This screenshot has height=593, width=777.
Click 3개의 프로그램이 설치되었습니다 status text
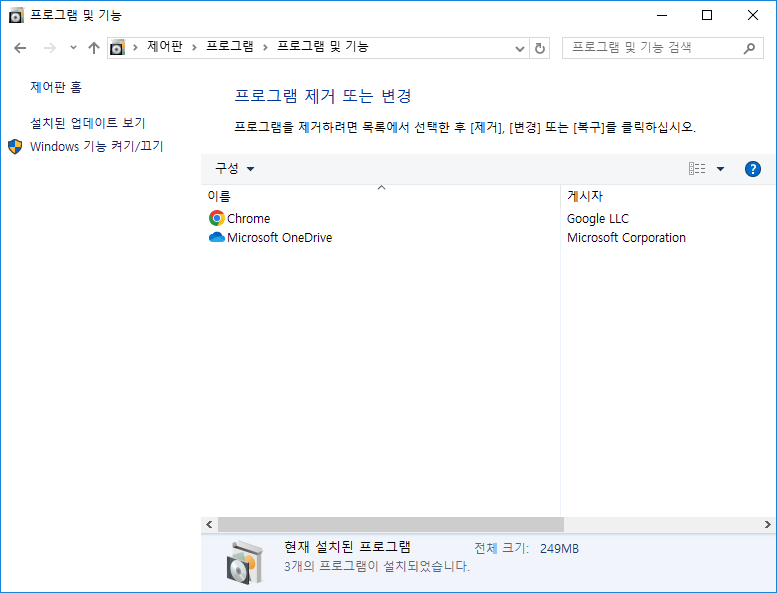pyautogui.click(x=377, y=566)
